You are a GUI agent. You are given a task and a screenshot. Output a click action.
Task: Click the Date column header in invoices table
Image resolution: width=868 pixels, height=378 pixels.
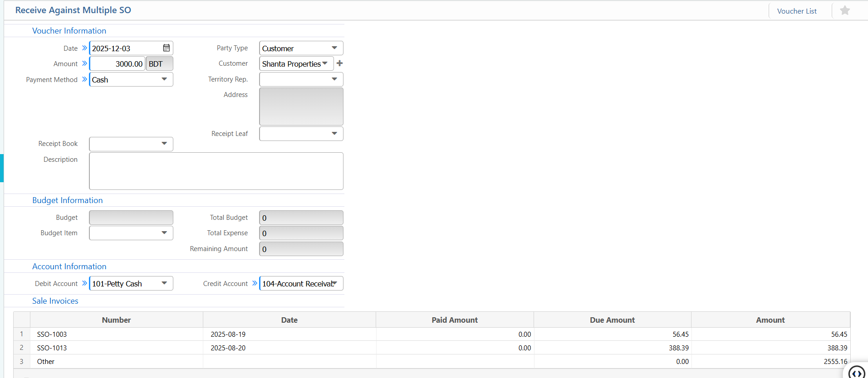[289, 320]
